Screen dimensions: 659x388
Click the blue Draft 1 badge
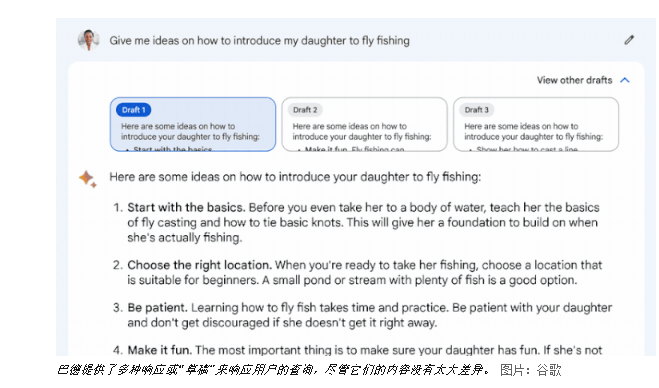click(x=134, y=110)
